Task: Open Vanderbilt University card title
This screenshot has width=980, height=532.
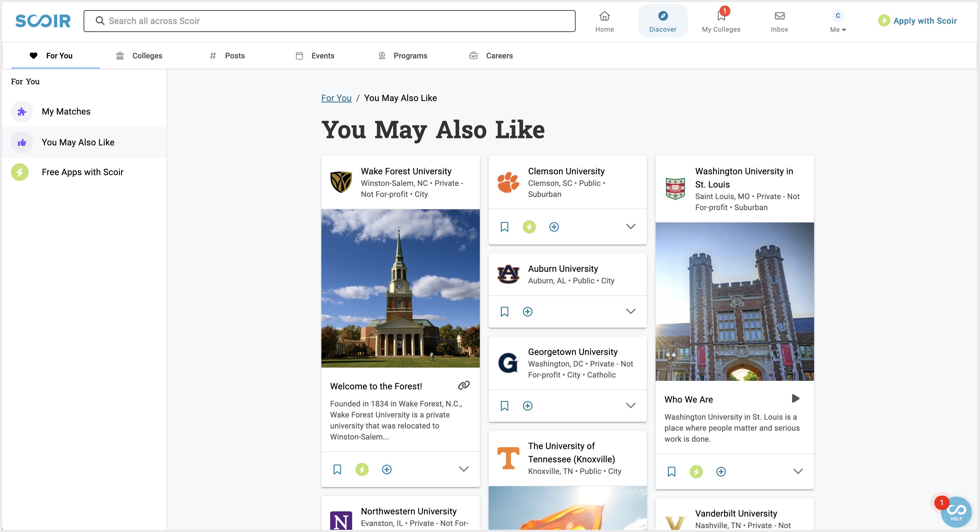Action: point(736,514)
